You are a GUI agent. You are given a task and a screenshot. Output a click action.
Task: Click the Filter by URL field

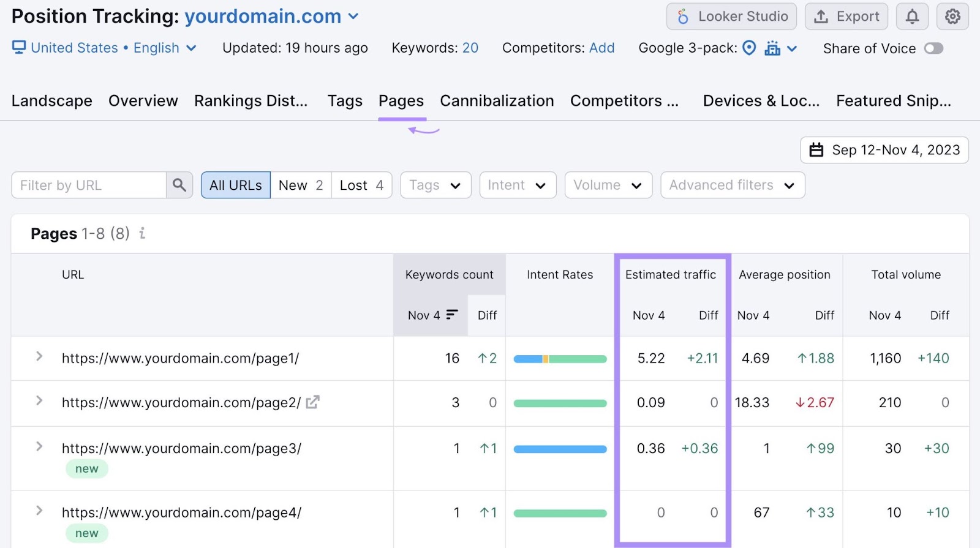(89, 185)
